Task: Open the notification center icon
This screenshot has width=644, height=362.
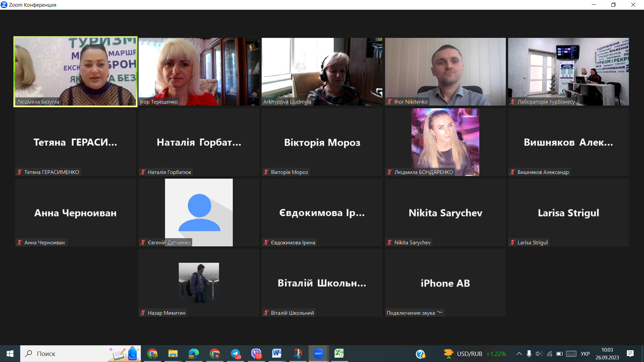Action: (x=630, y=354)
